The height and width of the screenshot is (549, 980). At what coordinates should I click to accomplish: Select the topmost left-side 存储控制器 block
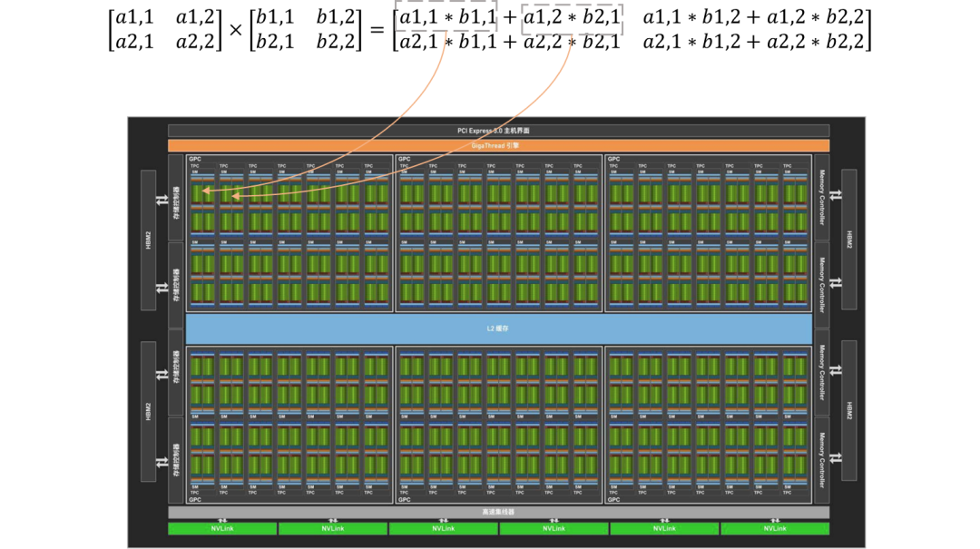176,196
